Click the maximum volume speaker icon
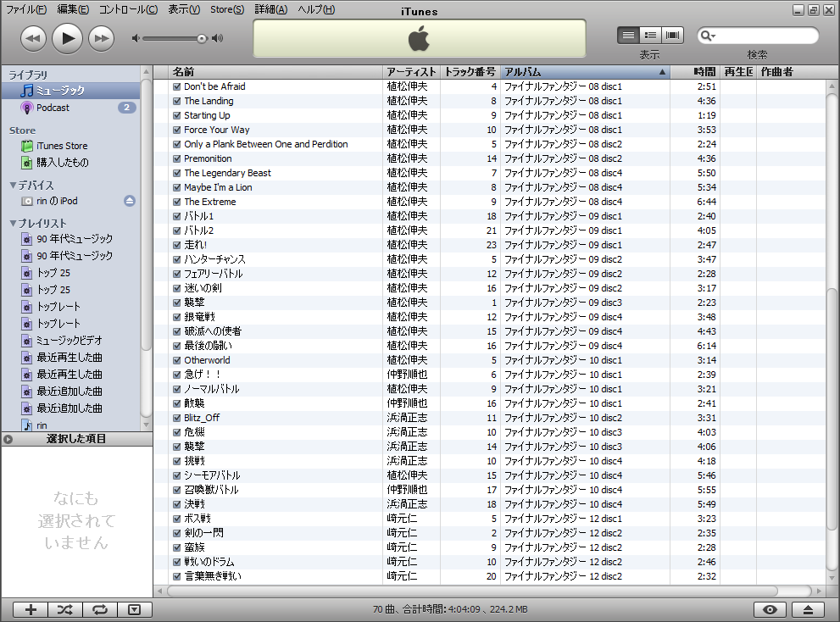The height and width of the screenshot is (622, 840). point(218,38)
